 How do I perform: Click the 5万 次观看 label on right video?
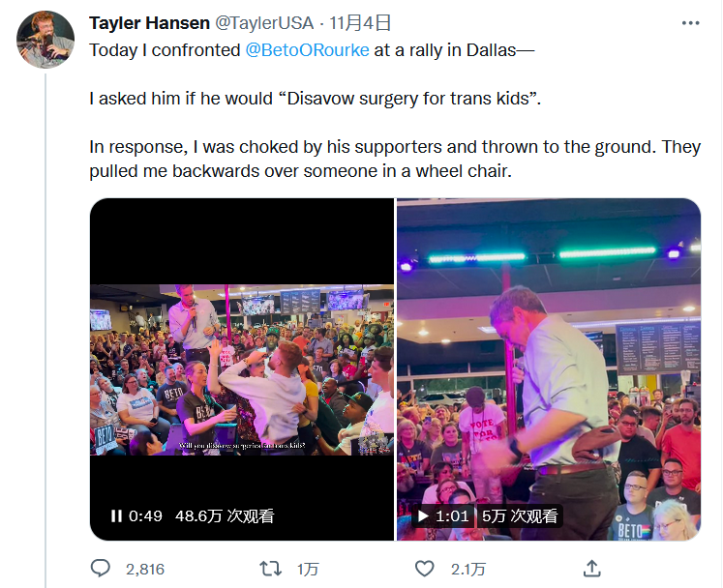519,516
